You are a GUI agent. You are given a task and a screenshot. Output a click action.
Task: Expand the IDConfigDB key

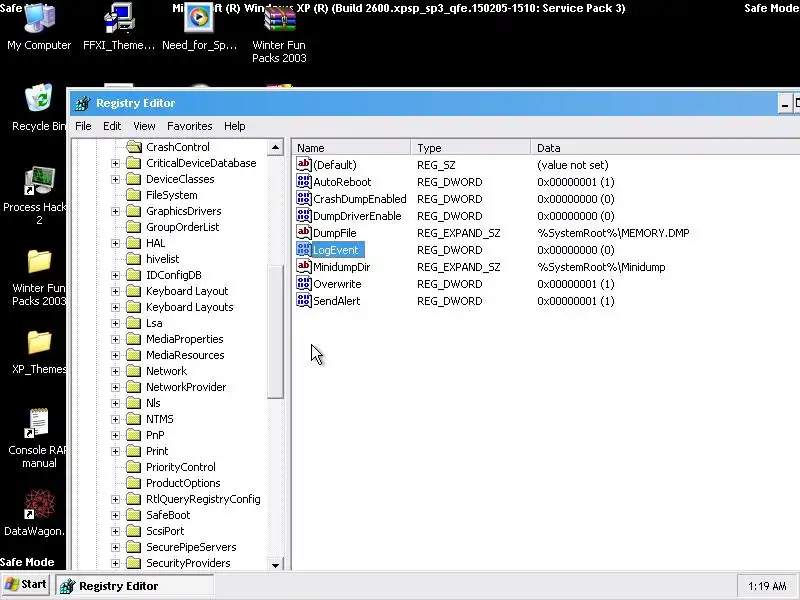pyautogui.click(x=115, y=276)
